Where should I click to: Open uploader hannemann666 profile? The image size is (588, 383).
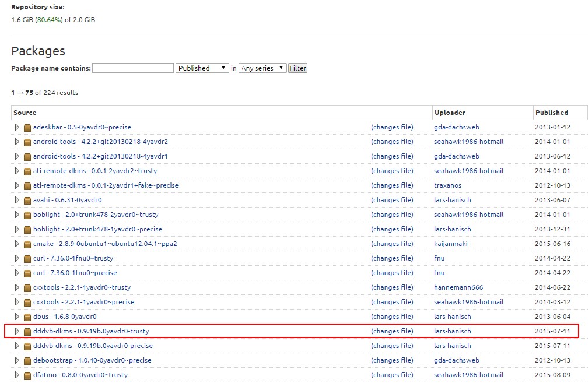click(x=459, y=288)
